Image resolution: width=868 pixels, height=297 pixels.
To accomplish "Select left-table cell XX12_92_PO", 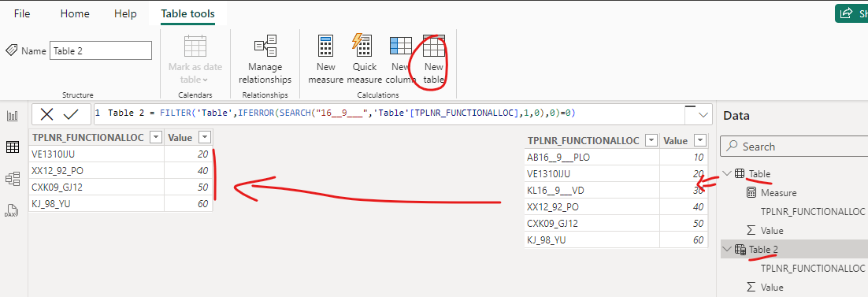I will tap(96, 171).
